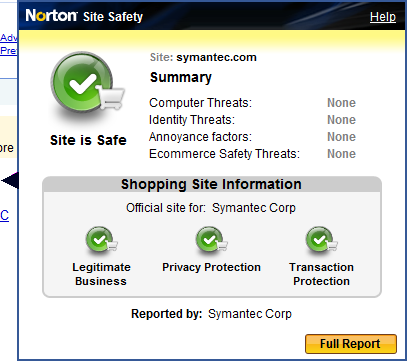Click the Full Report button
The width and height of the screenshot is (407, 361).
point(351,344)
